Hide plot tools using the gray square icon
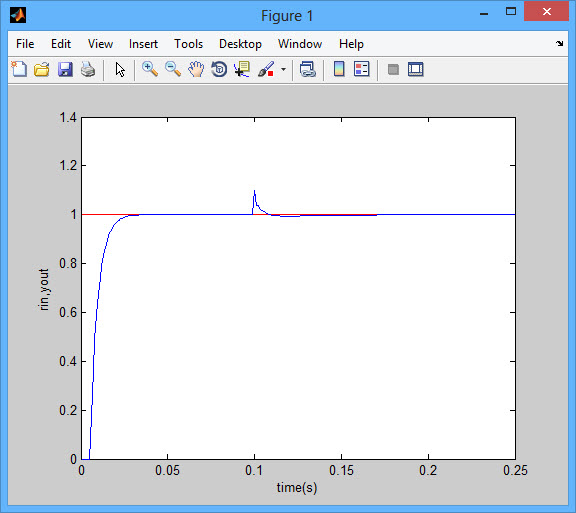Screen dimensions: 576x513 [x=393, y=69]
